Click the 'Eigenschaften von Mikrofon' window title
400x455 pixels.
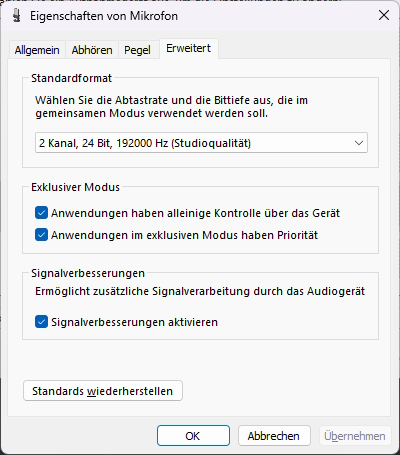[x=104, y=16]
